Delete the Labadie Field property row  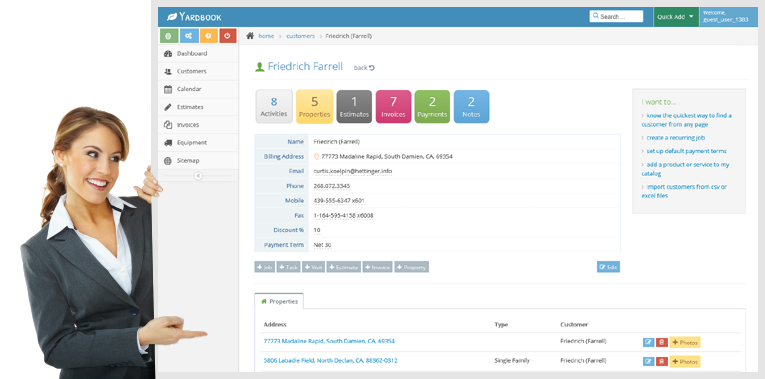(662, 361)
